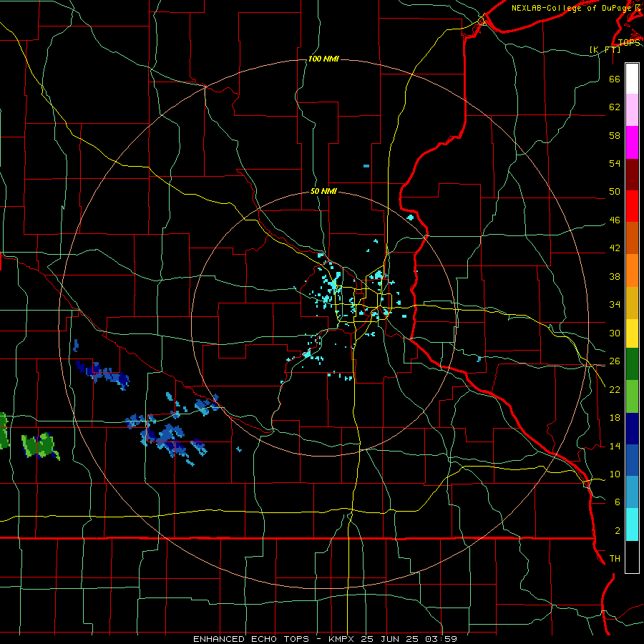Click the medium blue legend swatch
This screenshot has height=644, width=644.
point(632,460)
